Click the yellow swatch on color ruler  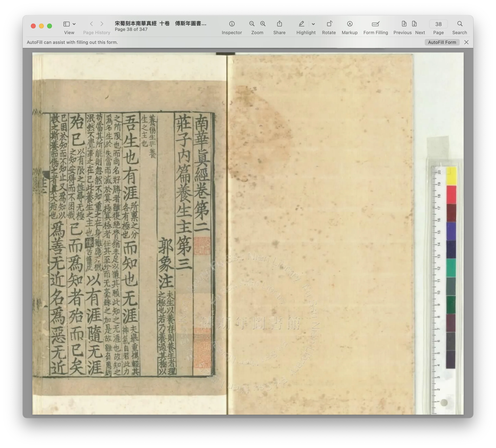(x=451, y=176)
